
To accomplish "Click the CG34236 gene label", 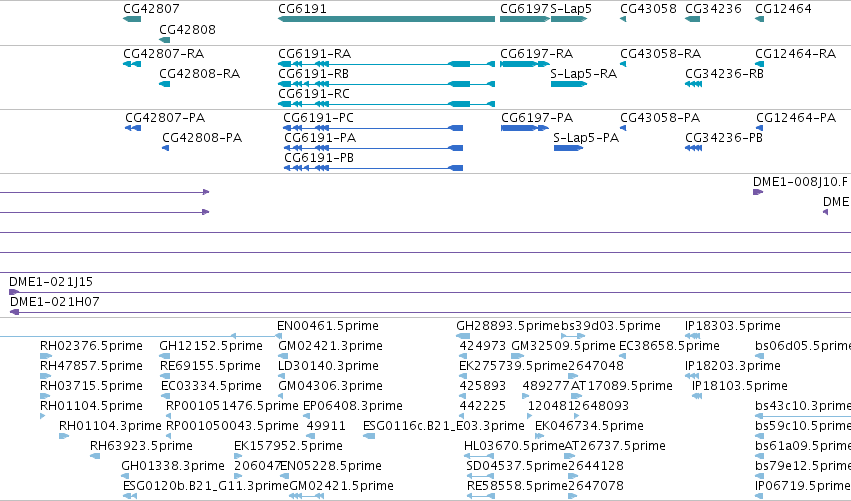I will 713,9.
